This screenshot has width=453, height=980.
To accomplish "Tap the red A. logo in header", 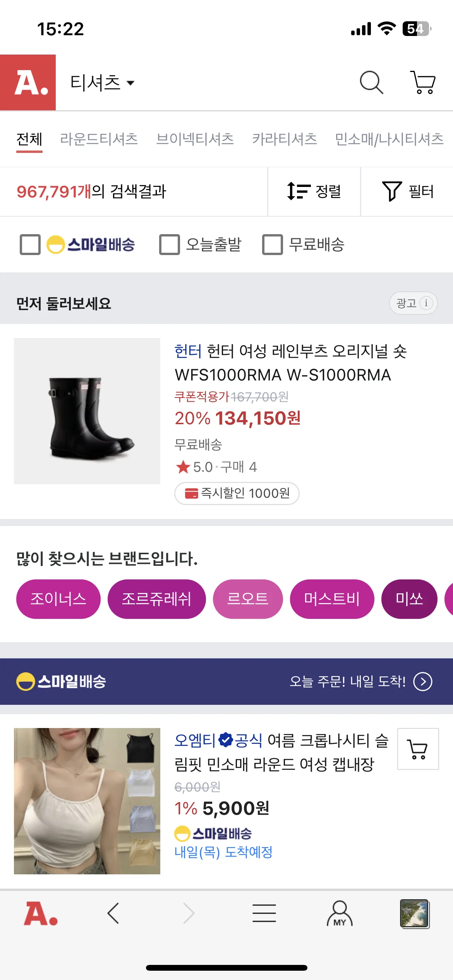I will [28, 82].
